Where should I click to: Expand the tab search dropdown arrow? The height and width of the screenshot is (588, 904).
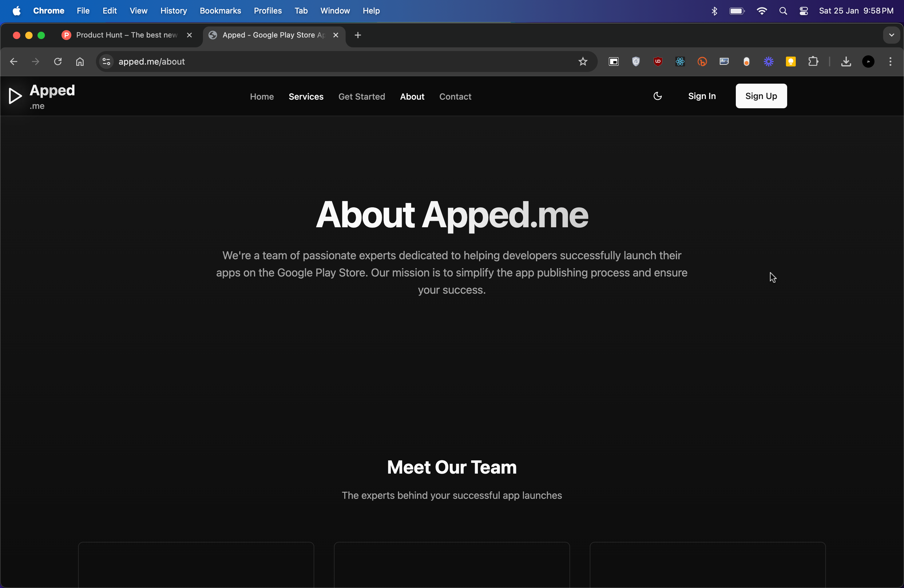click(x=891, y=35)
